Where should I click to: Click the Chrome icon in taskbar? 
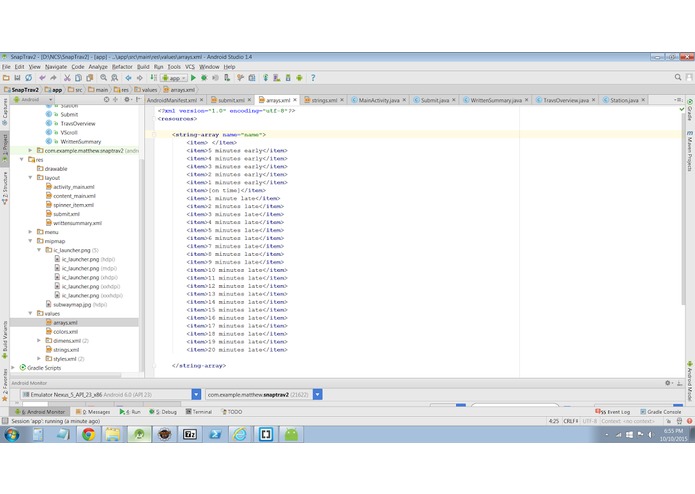[x=88, y=435]
